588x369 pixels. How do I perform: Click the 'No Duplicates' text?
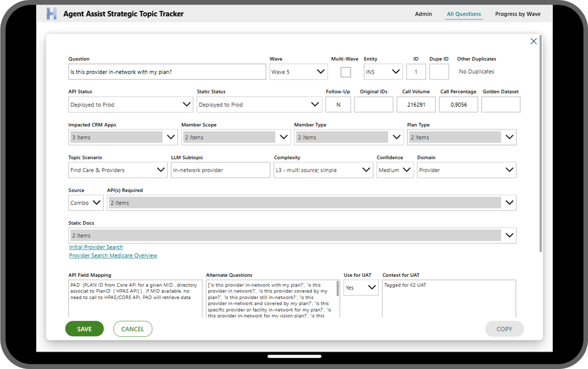pyautogui.click(x=476, y=72)
